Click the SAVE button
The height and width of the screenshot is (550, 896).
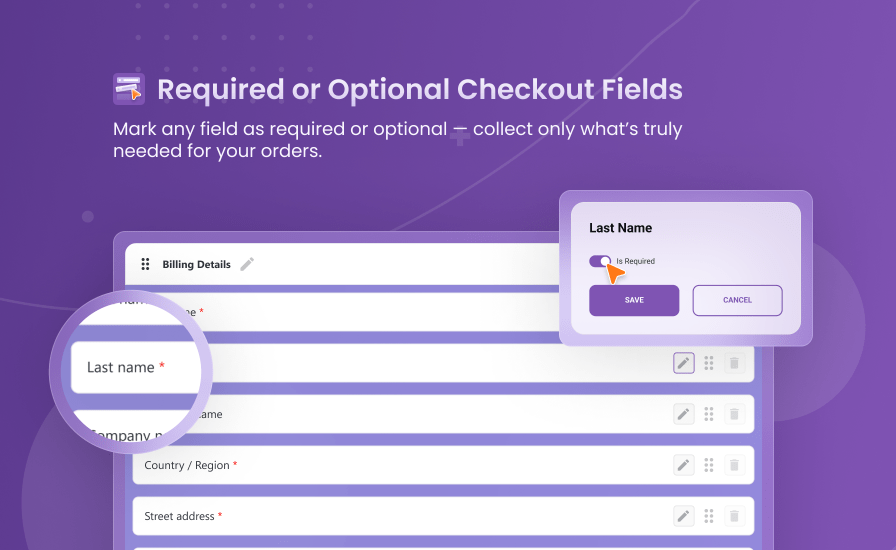click(634, 300)
